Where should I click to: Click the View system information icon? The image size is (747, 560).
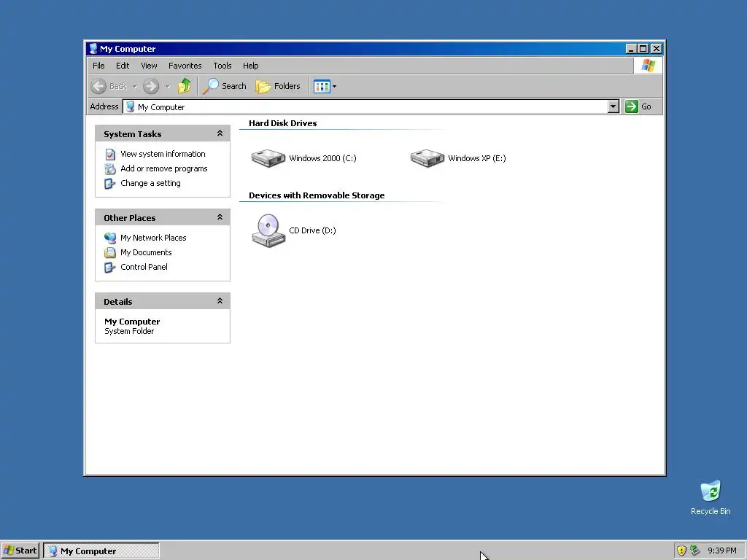110,155
